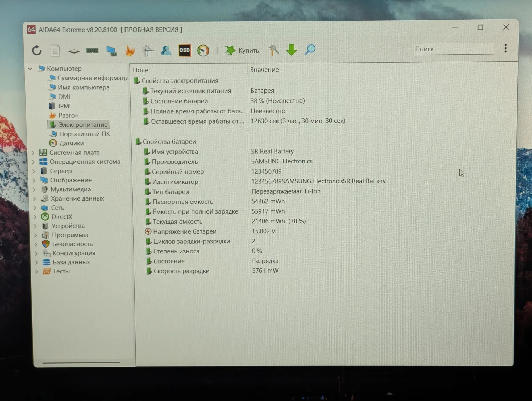
Task: Open the IPMI tree item
Action: pyautogui.click(x=60, y=106)
